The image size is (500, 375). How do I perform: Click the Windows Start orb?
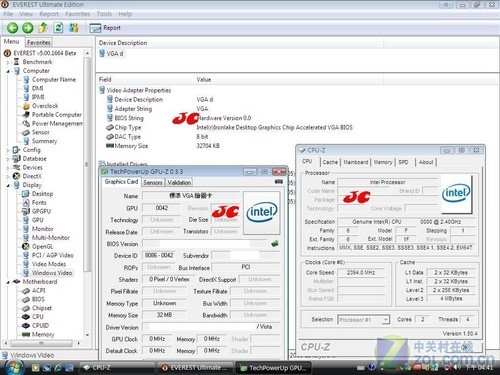pos(13,367)
